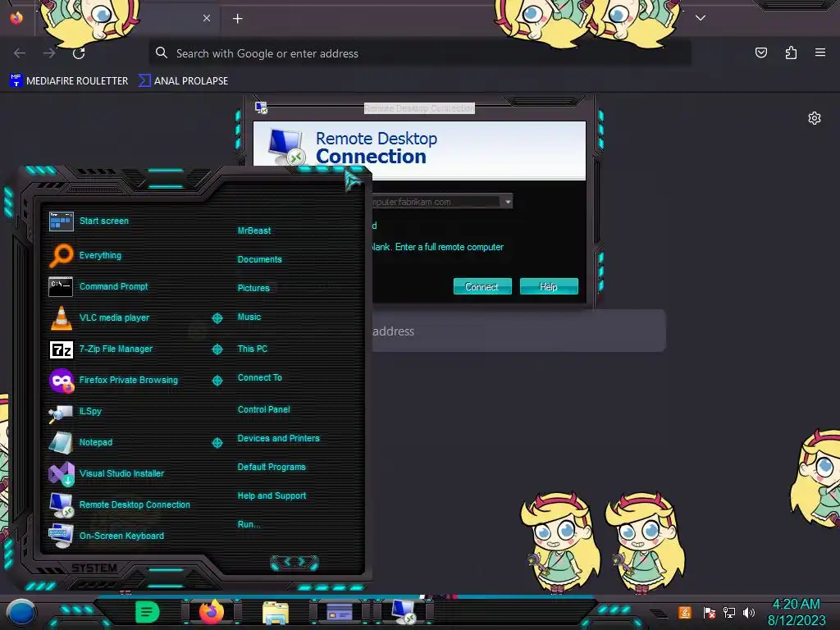
Task: Open MEDIAFIRE ROULETTER bookmark
Action: [69, 81]
